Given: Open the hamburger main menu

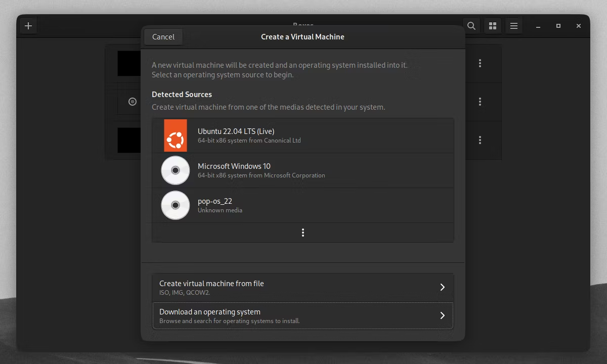Looking at the screenshot, I should coord(514,26).
